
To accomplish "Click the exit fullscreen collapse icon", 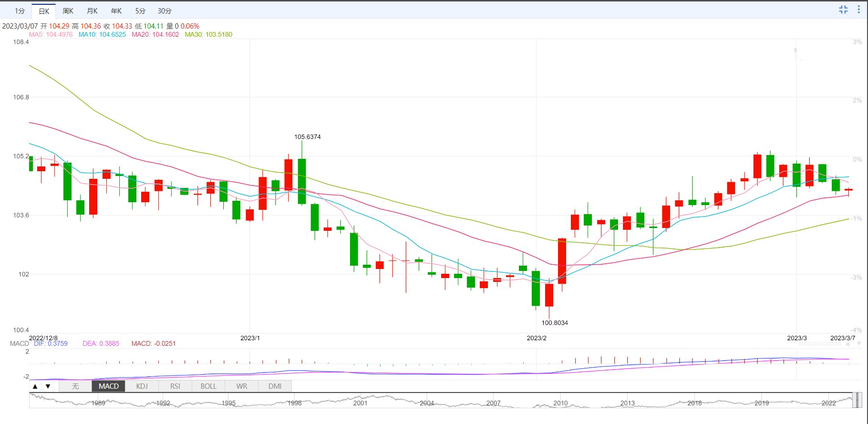I will (843, 10).
